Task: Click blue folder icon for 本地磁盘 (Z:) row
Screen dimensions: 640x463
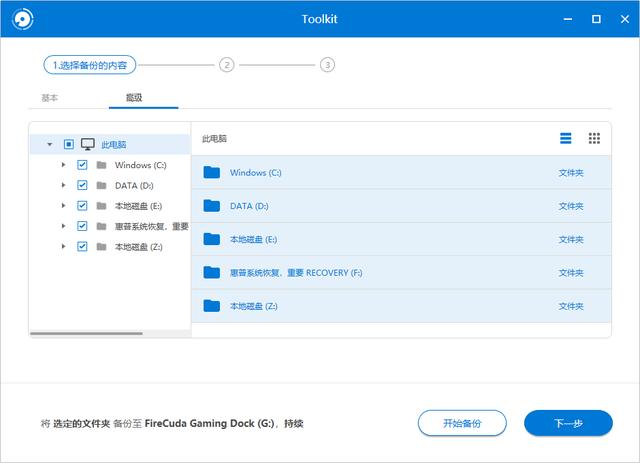Action: click(x=211, y=306)
